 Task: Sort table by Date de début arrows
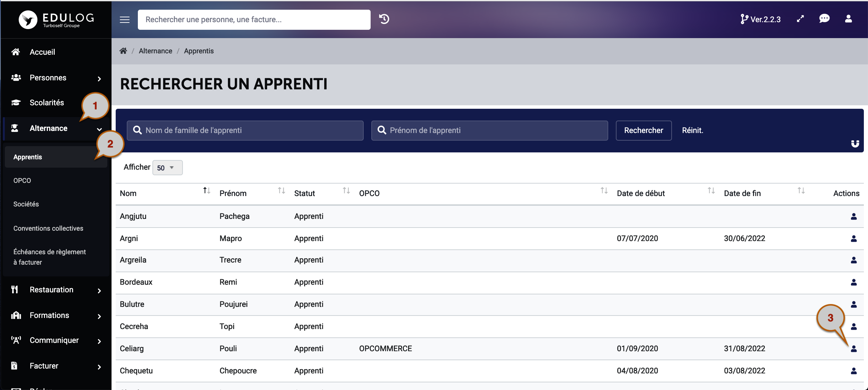click(711, 190)
